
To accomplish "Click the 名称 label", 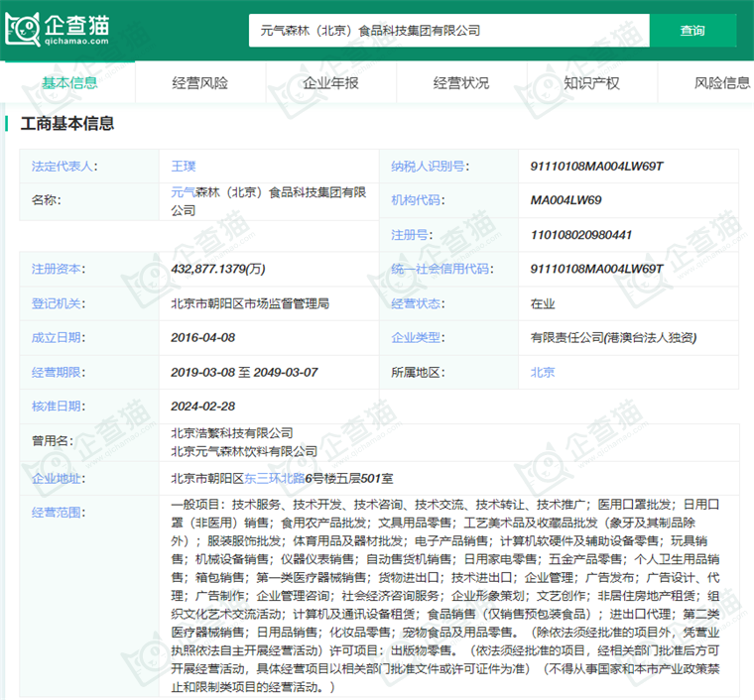I will [47, 200].
